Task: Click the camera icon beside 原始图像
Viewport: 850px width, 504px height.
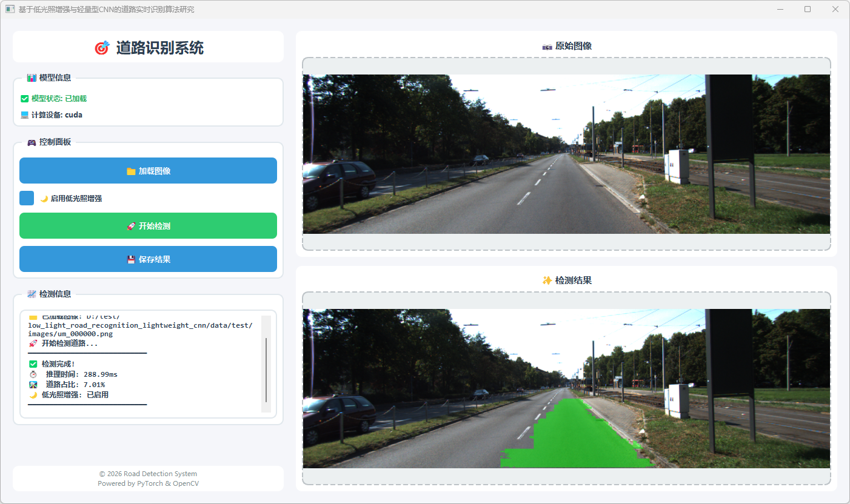Action: pyautogui.click(x=547, y=47)
